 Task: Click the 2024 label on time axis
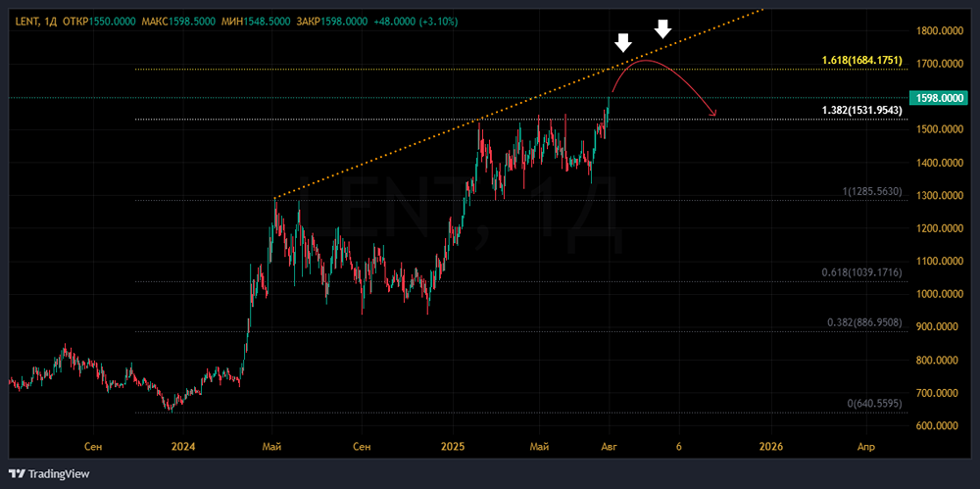(x=183, y=447)
